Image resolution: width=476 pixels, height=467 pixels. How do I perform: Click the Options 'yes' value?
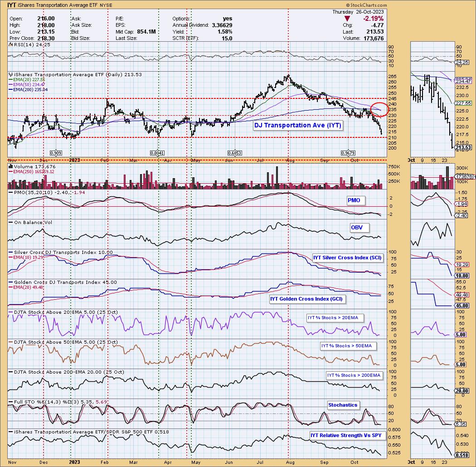pyautogui.click(x=228, y=19)
